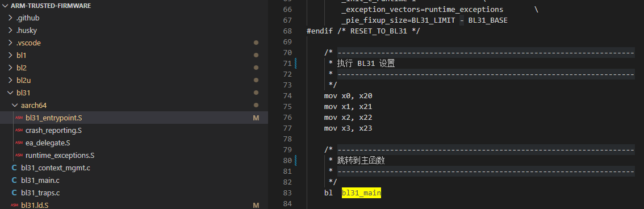The width and height of the screenshot is (644, 209).
Task: Click modified dot beside aarch64 folder
Action: (x=256, y=105)
